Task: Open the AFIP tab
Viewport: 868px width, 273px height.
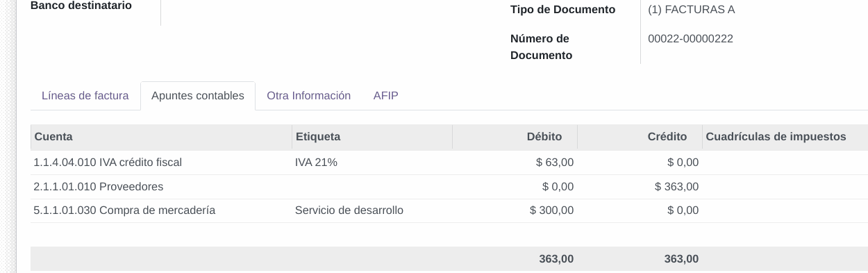Action: [x=385, y=96]
